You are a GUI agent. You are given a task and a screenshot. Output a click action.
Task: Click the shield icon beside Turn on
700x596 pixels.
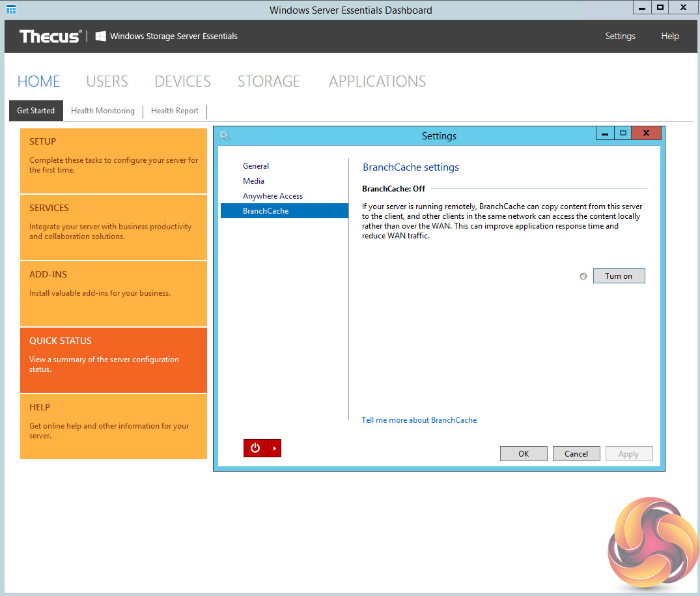click(x=583, y=276)
